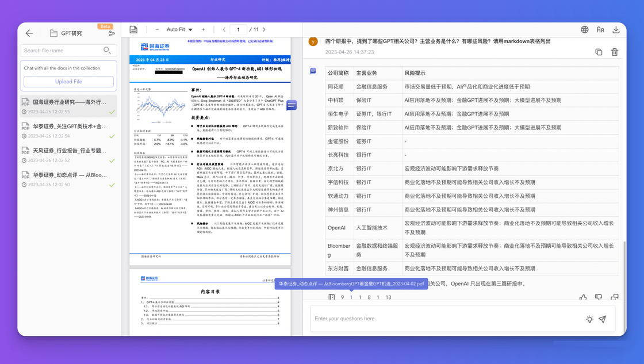This screenshot has width=644, height=364.
Task: Click the page number field
Action: pos(238,29)
